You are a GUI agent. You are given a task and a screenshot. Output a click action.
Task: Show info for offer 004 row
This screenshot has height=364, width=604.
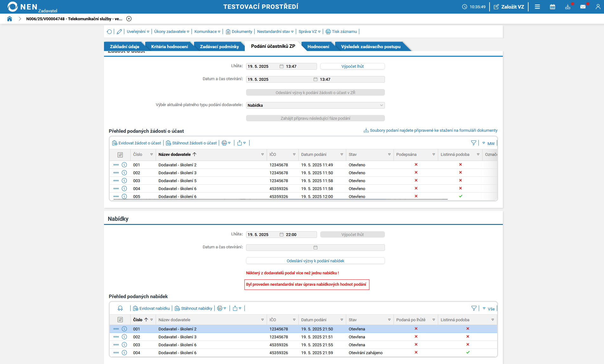pos(124,353)
